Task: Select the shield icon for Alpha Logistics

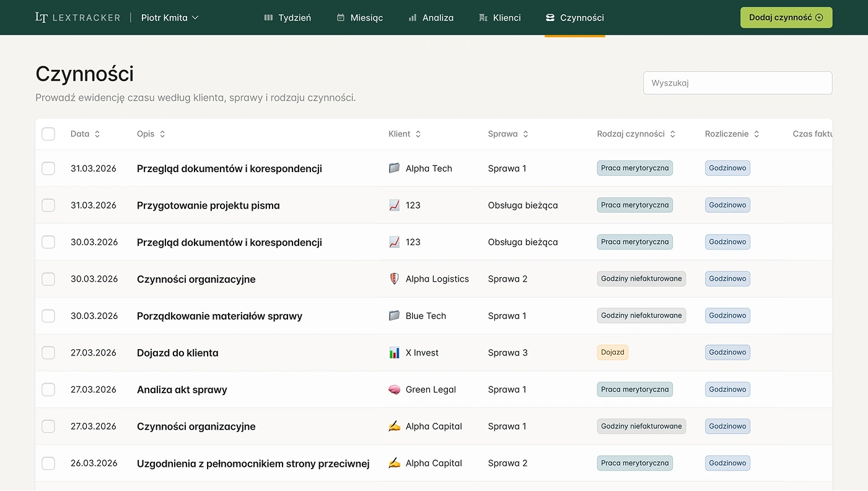Action: [394, 279]
